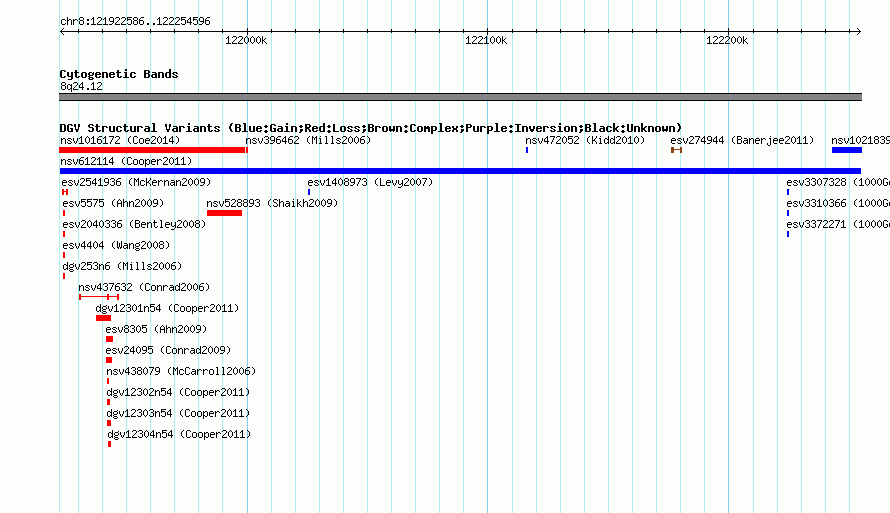Viewport: 890px width, 513px height.
Task: Click dgv12301n54 (Cooper2011) label
Action: [x=167, y=308]
